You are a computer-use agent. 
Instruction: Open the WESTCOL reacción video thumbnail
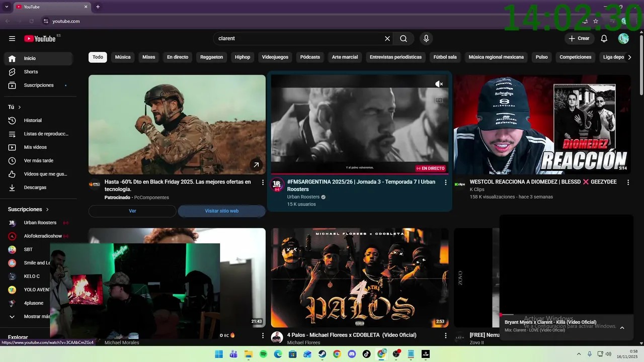[x=542, y=125]
